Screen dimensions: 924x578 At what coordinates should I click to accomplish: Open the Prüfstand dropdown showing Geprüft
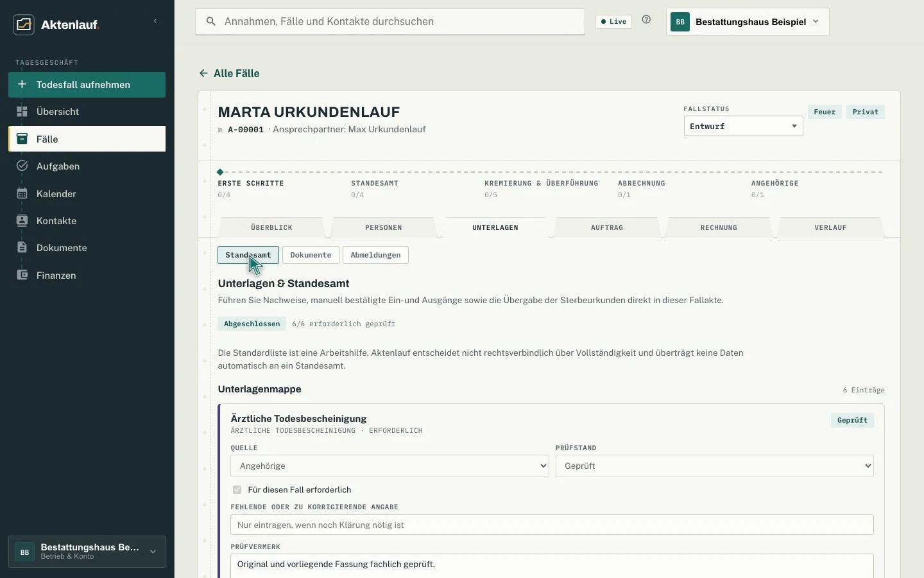click(715, 466)
